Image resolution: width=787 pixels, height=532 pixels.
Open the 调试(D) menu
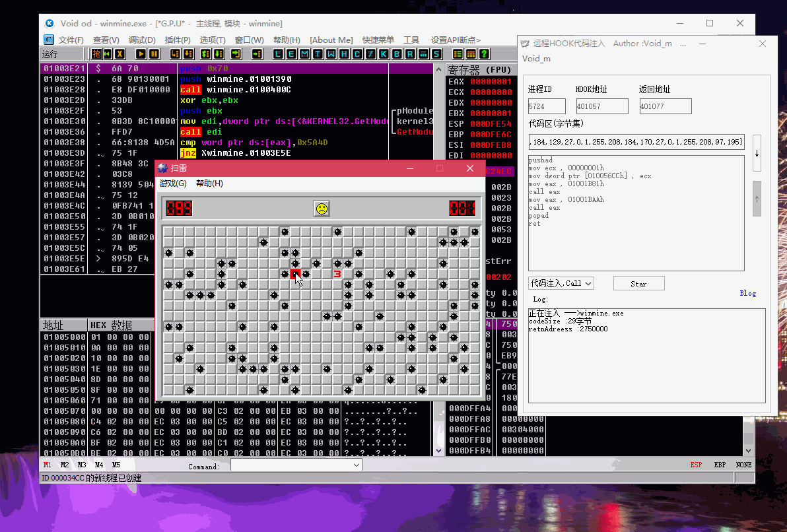(142, 40)
